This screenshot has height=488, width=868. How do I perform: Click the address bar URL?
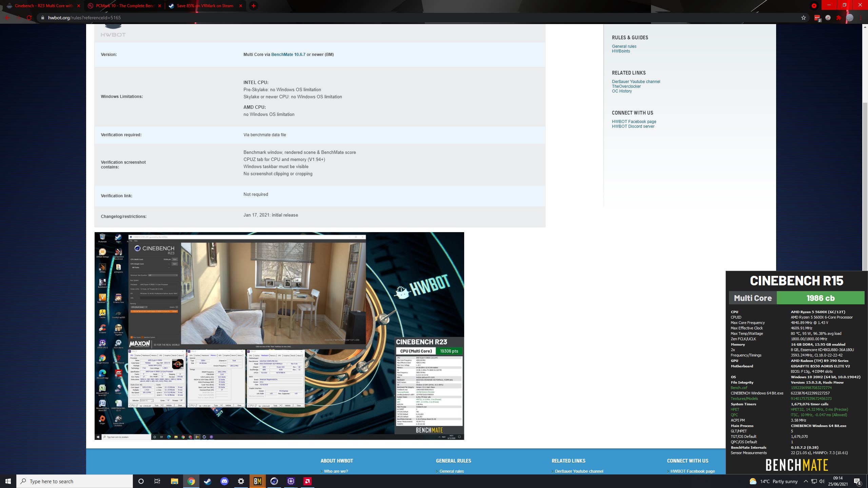84,18
